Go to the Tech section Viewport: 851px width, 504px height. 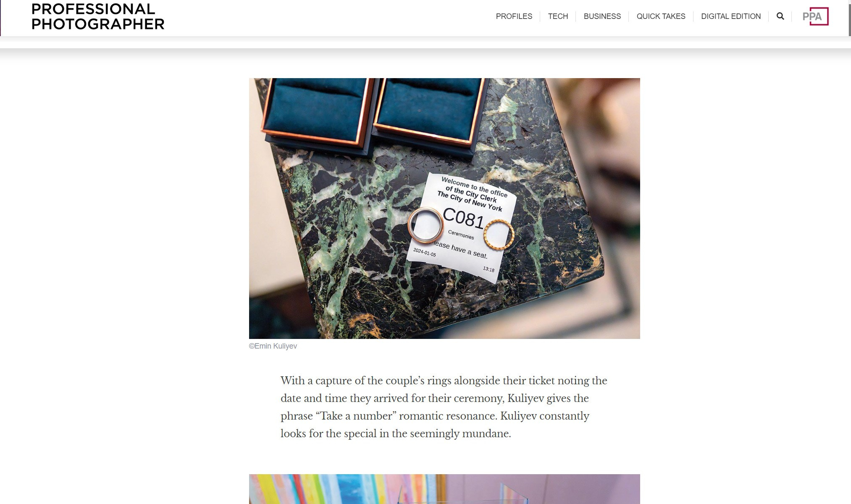[558, 16]
